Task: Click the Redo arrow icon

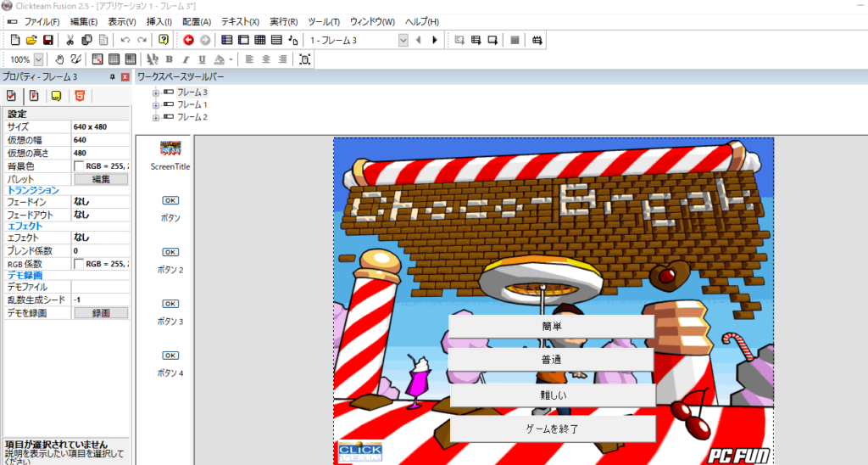Action: pos(142,40)
